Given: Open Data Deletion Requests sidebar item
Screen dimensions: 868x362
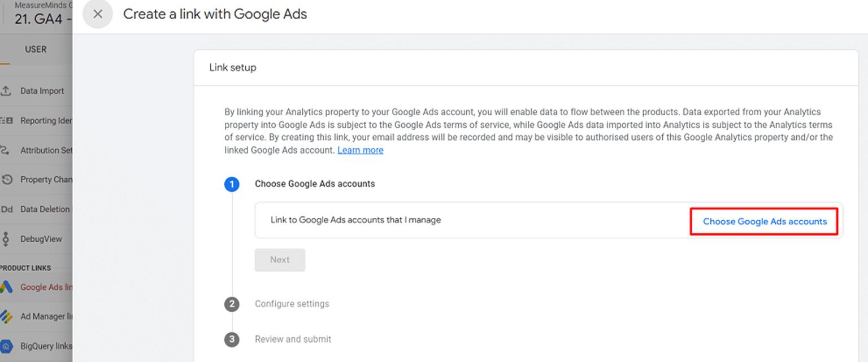Looking at the screenshot, I should point(45,209).
